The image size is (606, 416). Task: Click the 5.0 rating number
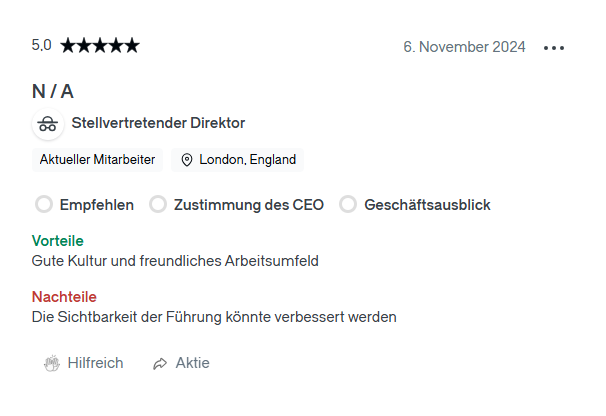pos(41,45)
